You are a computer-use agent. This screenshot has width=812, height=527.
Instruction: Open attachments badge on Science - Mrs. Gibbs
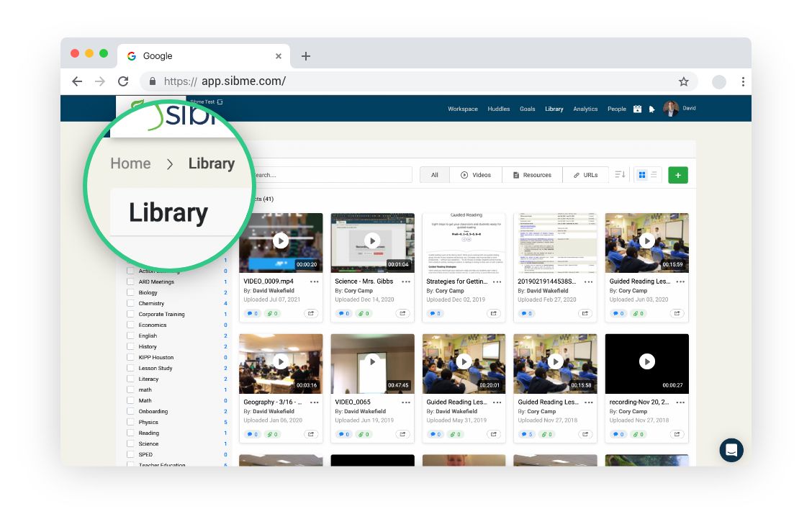(364, 313)
